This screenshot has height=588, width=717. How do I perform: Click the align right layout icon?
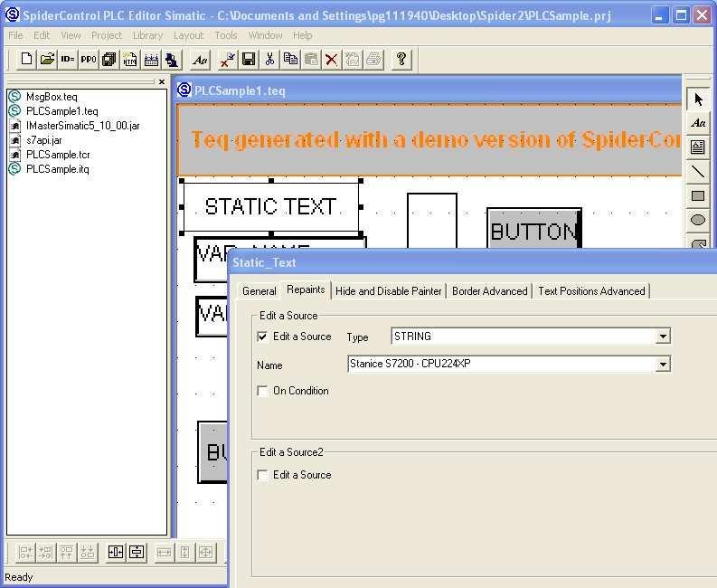click(x=46, y=553)
